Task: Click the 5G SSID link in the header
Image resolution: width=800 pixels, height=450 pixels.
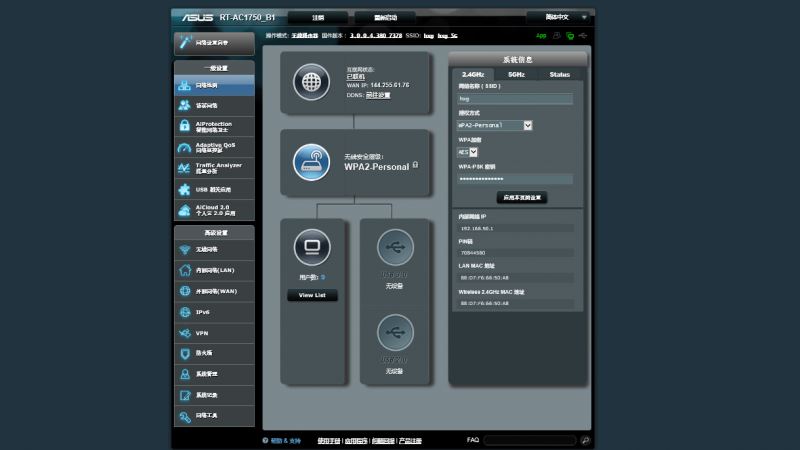Action: coord(447,36)
